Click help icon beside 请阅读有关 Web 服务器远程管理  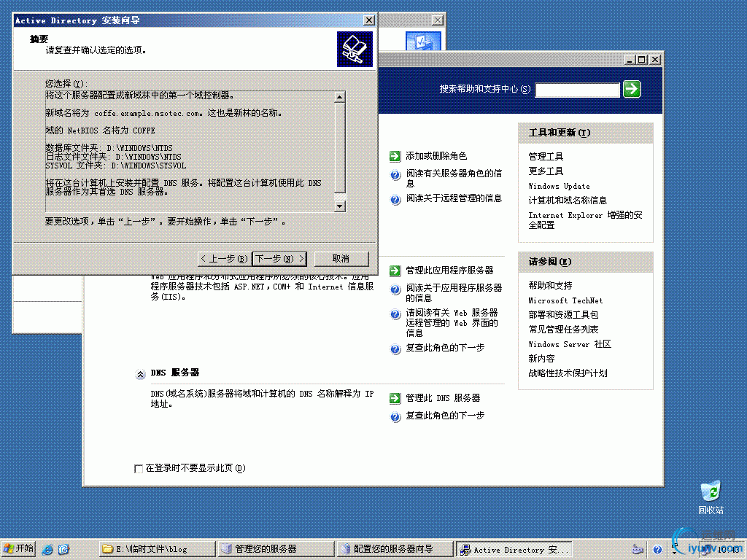395,314
